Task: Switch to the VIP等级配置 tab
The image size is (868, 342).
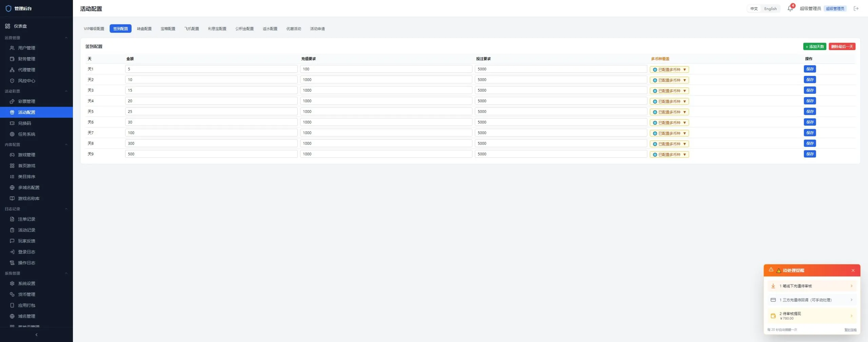Action: coord(94,29)
